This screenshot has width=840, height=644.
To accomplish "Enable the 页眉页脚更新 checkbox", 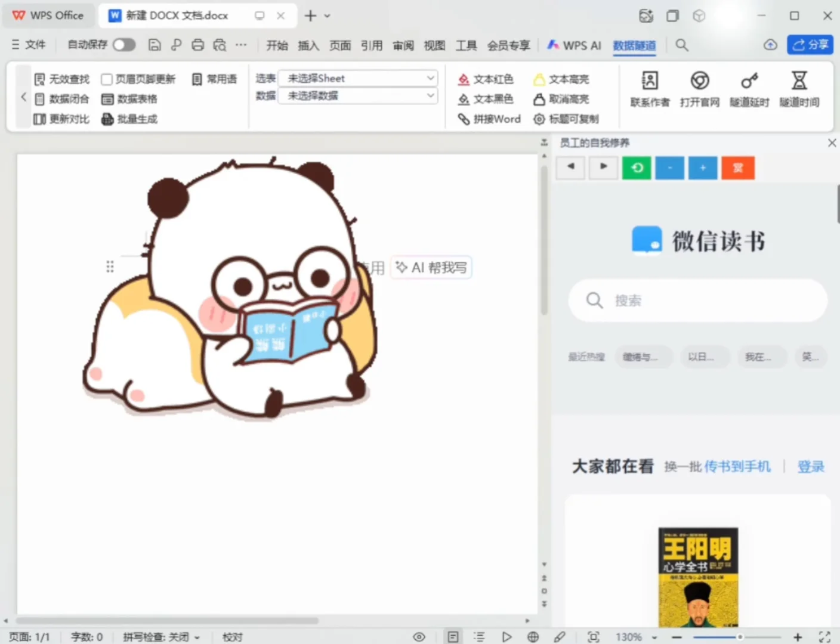I will 107,79.
